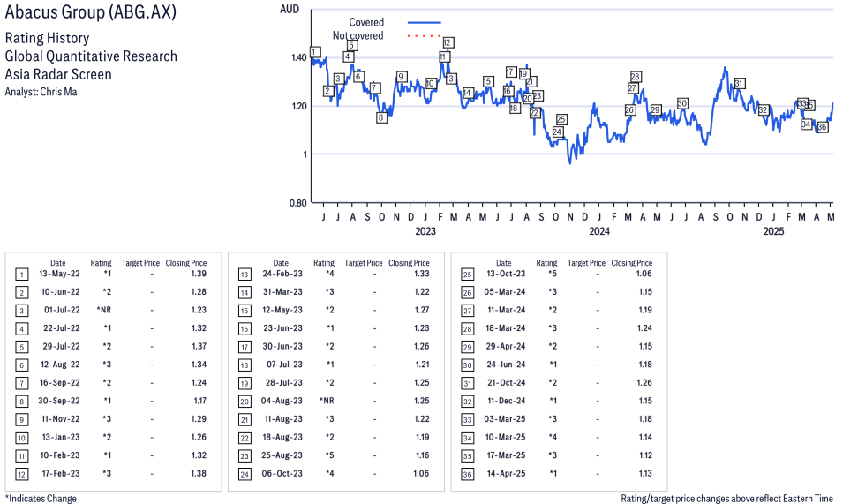
Task: Click the 0.80 y-axis label
Action: pos(297,203)
